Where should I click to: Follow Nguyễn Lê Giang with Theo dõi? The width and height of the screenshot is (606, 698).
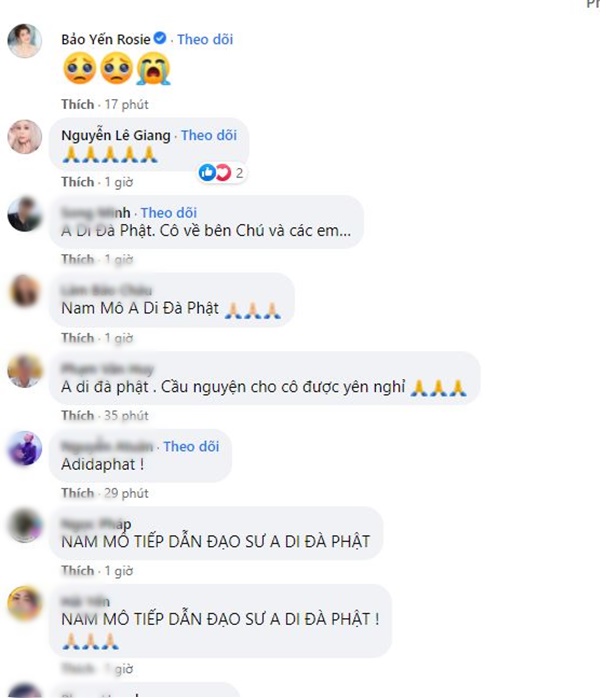coord(209,135)
